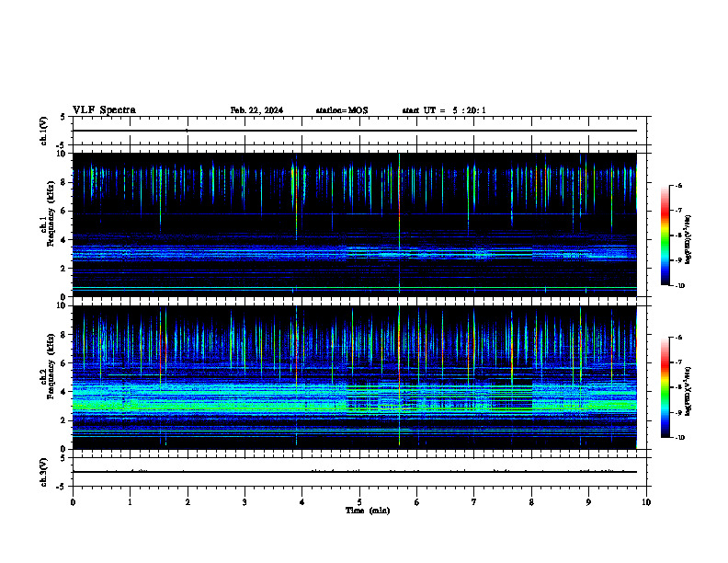Click the ch.2 spectrogram panel
Screen dimensions: 728x563
pos(355,377)
